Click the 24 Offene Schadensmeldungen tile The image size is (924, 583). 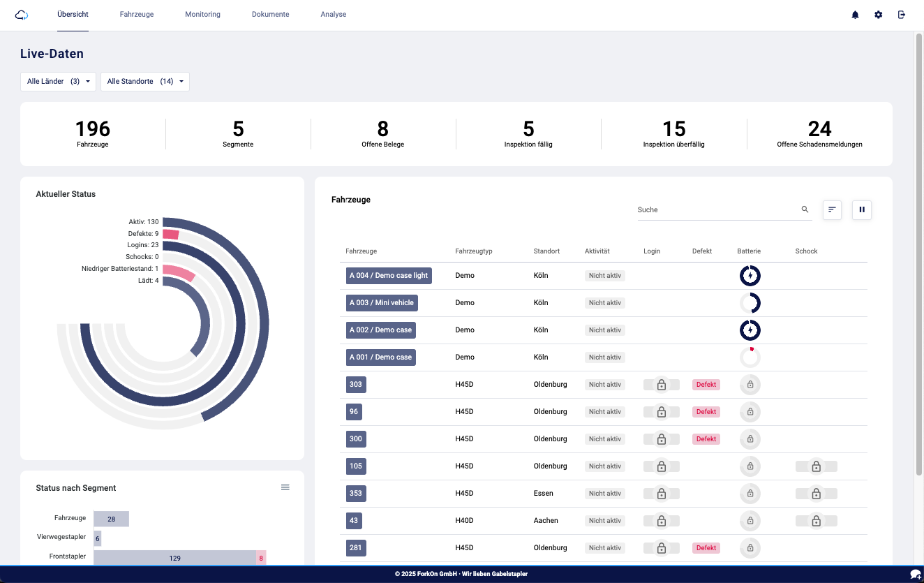coord(819,134)
